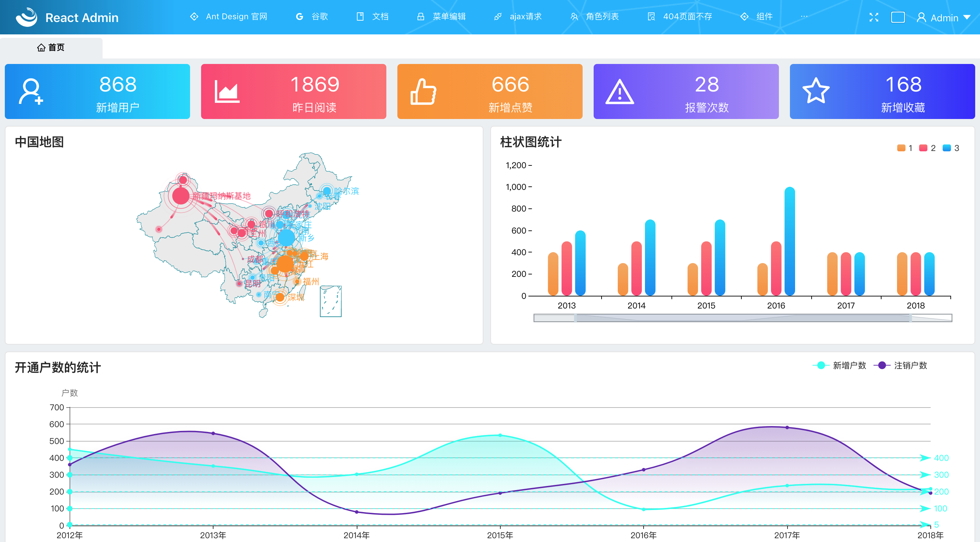Click the warning triangle icon on 报警次数 card
The height and width of the screenshot is (542, 980).
[619, 91]
